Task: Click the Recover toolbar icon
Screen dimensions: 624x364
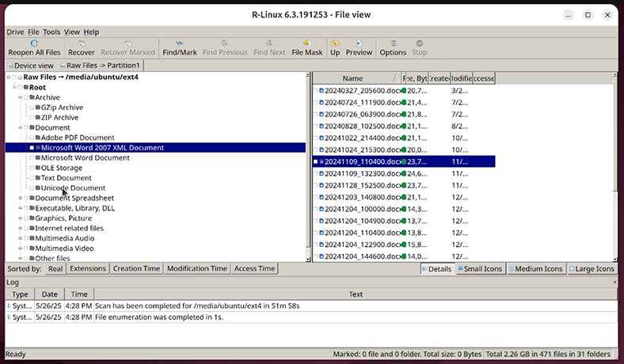Action: click(x=82, y=44)
